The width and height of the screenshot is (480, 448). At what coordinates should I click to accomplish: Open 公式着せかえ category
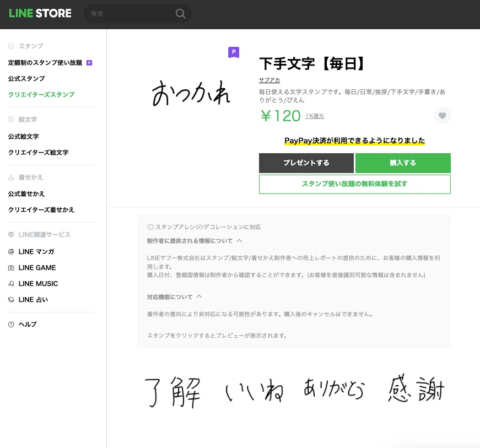pos(26,194)
